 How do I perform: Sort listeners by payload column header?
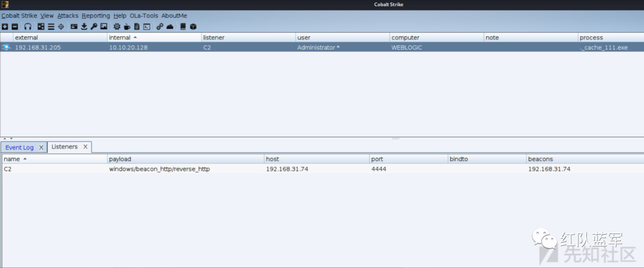tap(185, 159)
